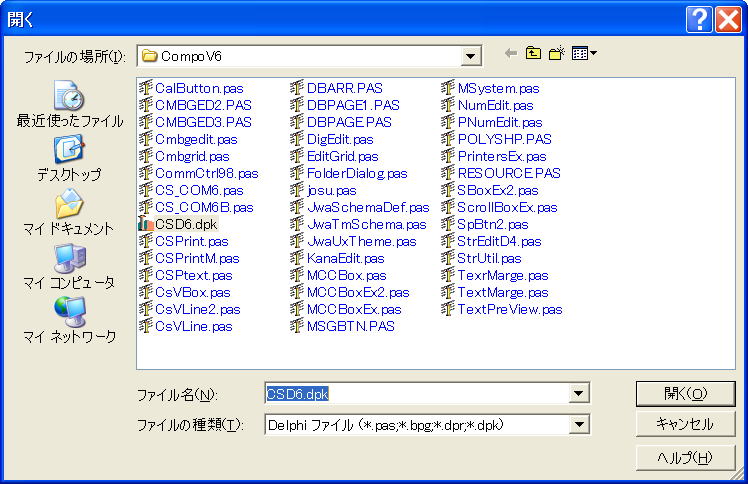
Task: Click the キャンセル button
Action: point(686,424)
